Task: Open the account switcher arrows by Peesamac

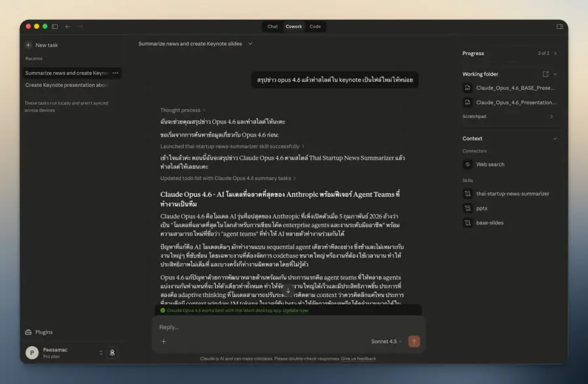Action: [x=101, y=353]
